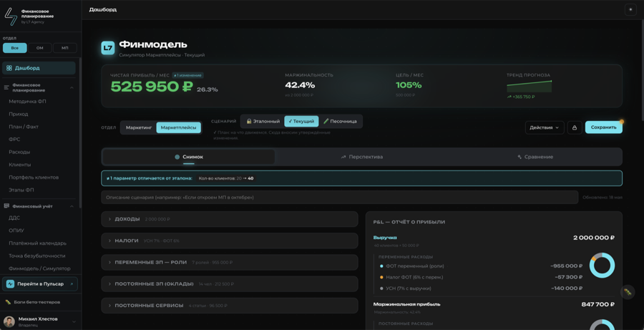The height and width of the screenshot is (330, 644).
Task: Open the Действия dropdown
Action: click(545, 127)
